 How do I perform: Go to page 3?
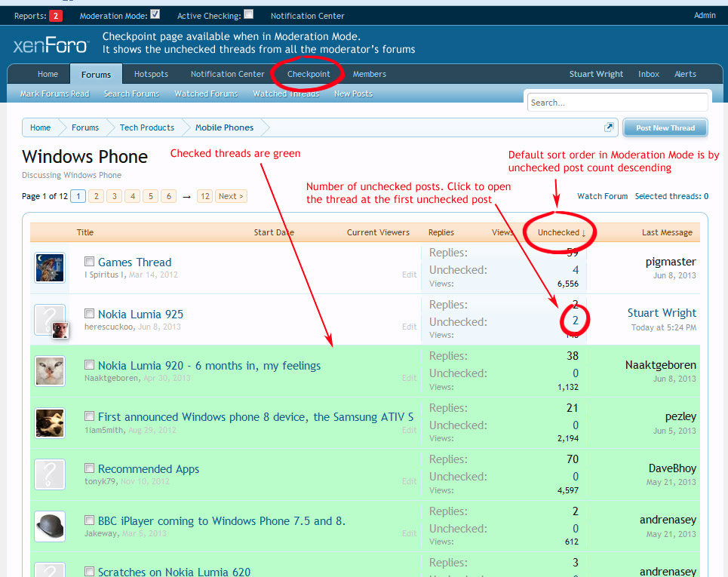point(114,196)
